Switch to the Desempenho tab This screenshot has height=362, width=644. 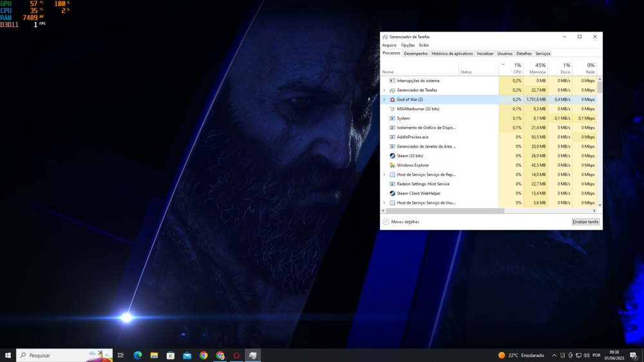(x=415, y=53)
